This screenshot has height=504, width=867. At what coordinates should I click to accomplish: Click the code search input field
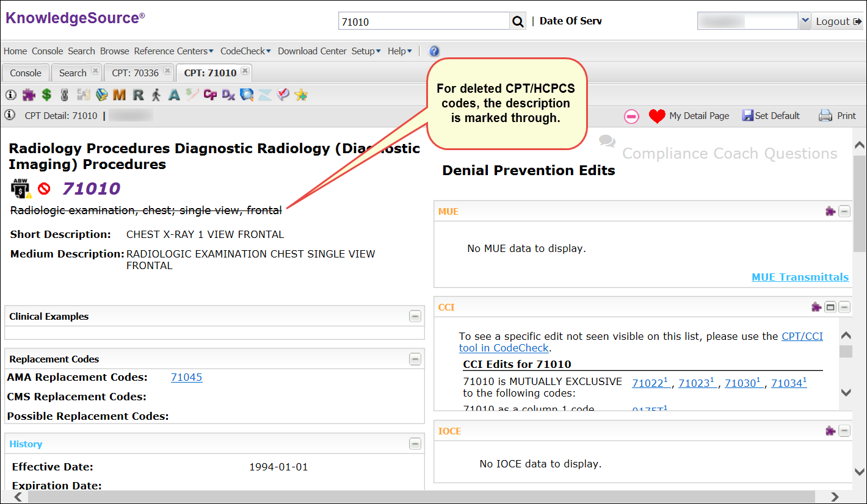tap(424, 21)
